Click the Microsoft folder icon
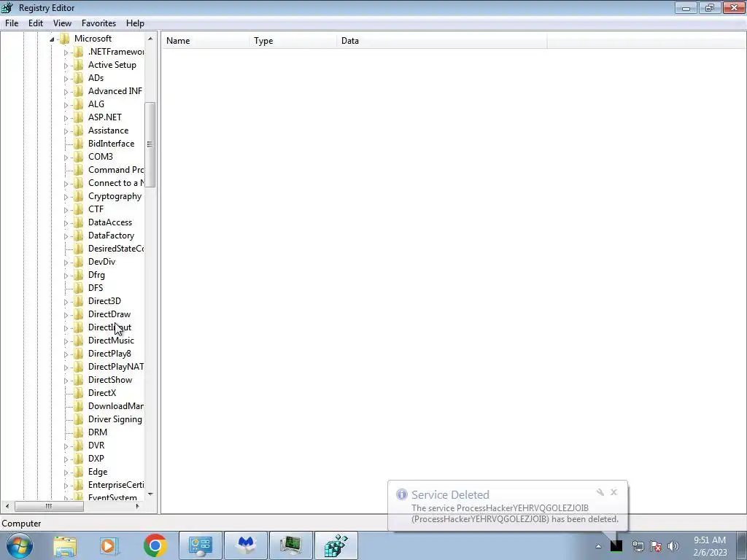 tap(65, 39)
